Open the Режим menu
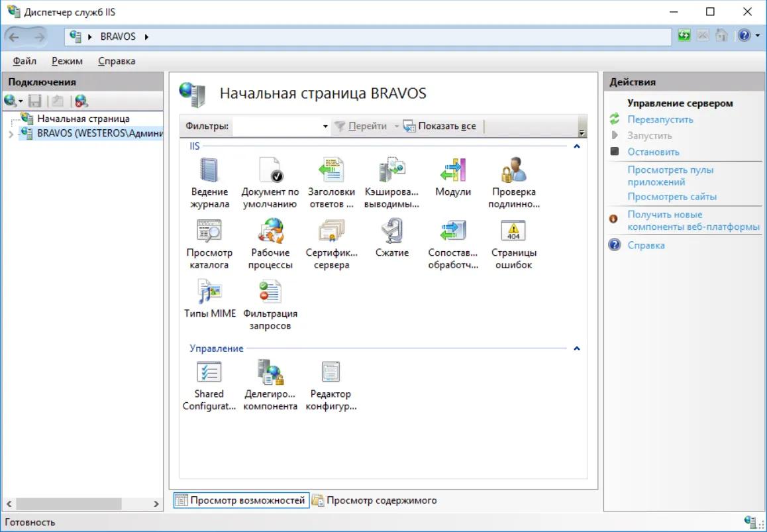Screen dimensions: 767x532 tap(67, 61)
